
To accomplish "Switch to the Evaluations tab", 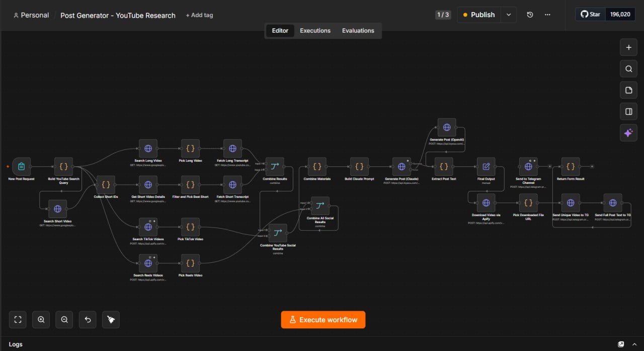I will pos(358,31).
